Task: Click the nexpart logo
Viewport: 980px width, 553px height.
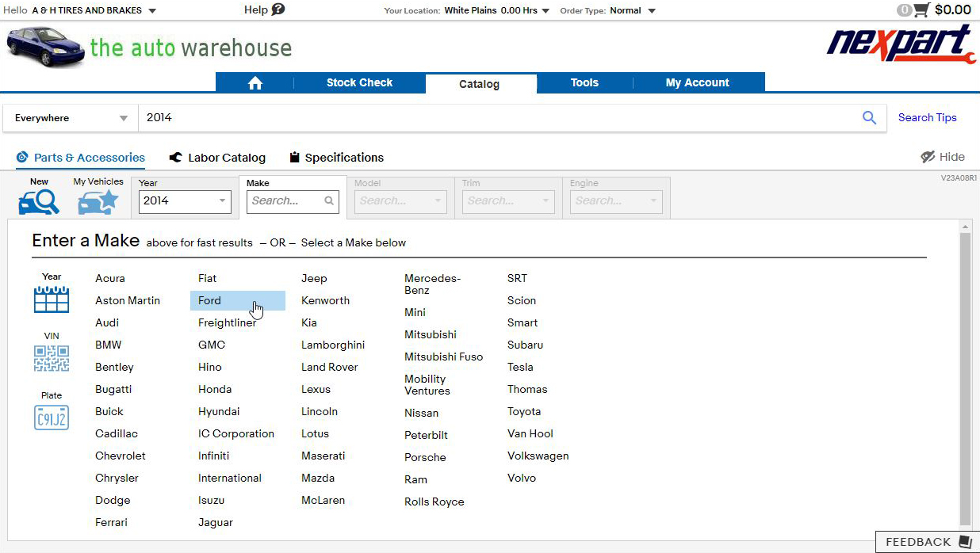Action: click(x=901, y=44)
